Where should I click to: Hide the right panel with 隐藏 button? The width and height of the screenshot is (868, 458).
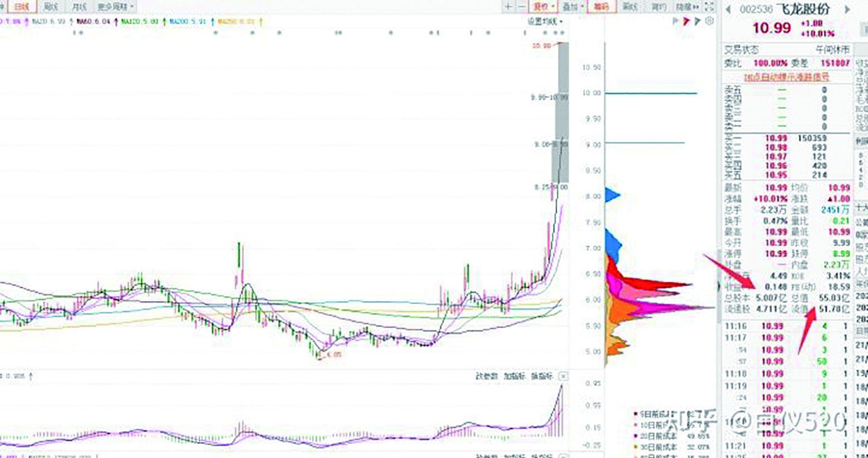(687, 7)
